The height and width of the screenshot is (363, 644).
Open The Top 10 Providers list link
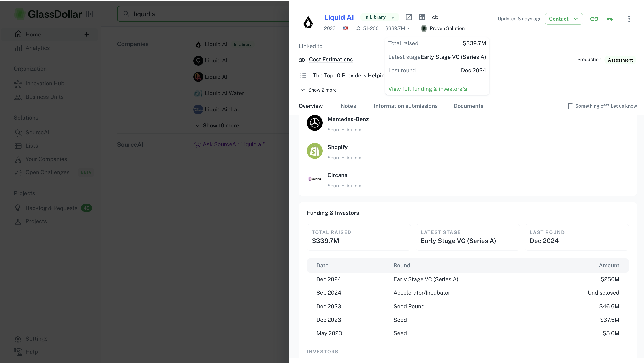(348, 75)
